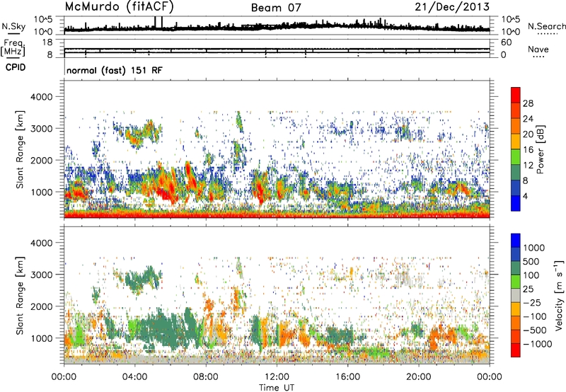Select Slant Range [km] label of power panel
Viewport: 566px width, 392px height.
point(20,149)
